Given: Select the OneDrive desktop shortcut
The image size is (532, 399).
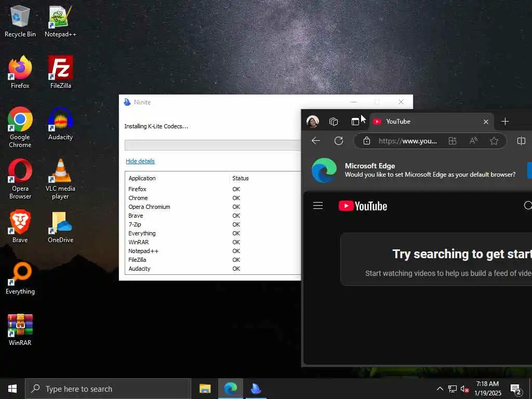Looking at the screenshot, I should tap(60, 227).
